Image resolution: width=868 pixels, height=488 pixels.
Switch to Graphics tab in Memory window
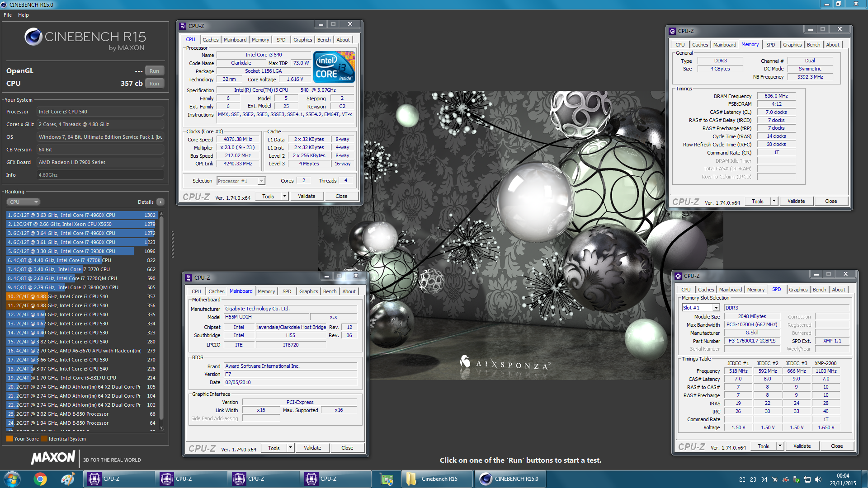(x=792, y=45)
